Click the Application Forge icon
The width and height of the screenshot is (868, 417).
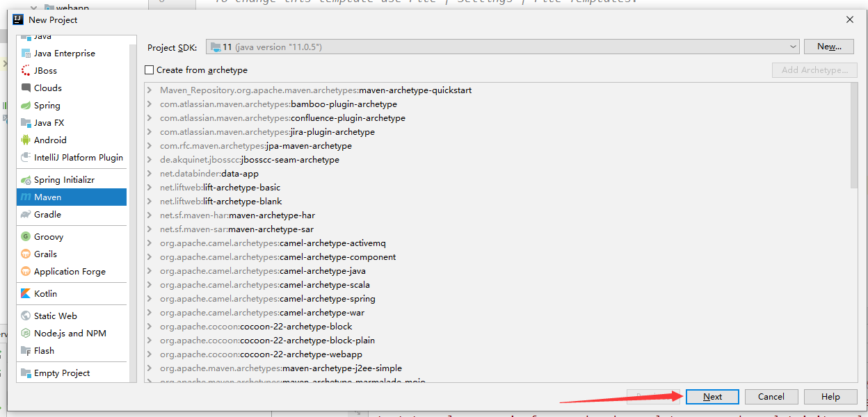(x=26, y=272)
